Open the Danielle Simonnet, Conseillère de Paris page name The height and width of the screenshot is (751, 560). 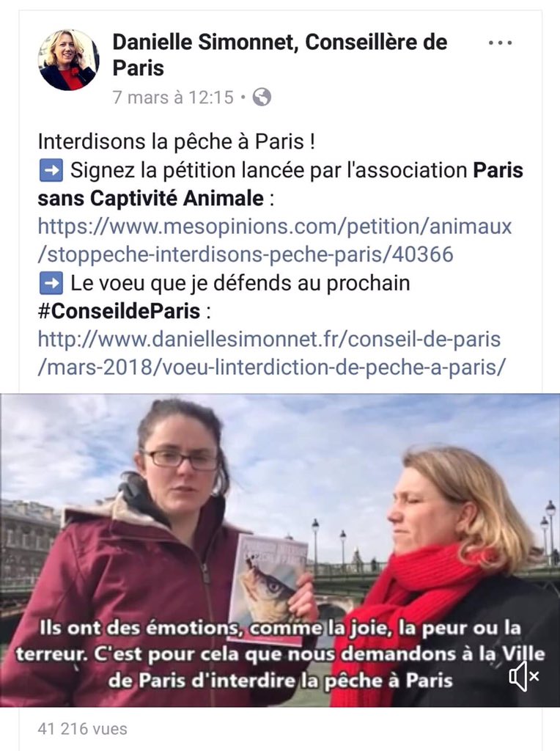tap(280, 54)
